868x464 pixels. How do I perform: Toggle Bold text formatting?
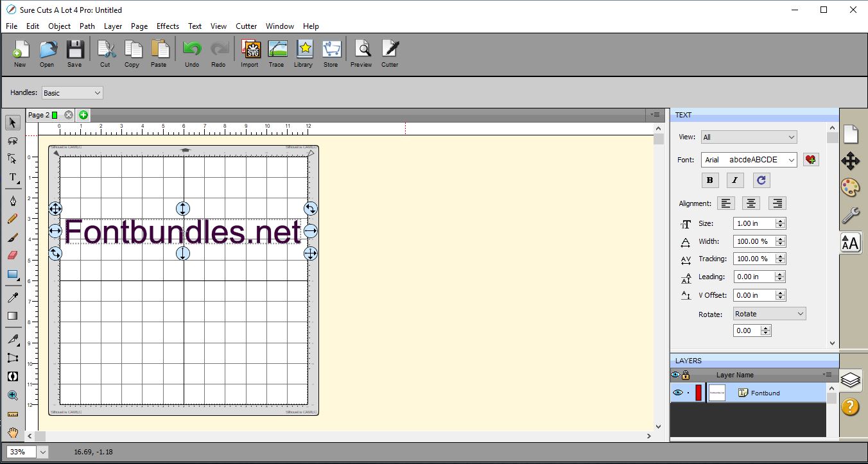[709, 180]
